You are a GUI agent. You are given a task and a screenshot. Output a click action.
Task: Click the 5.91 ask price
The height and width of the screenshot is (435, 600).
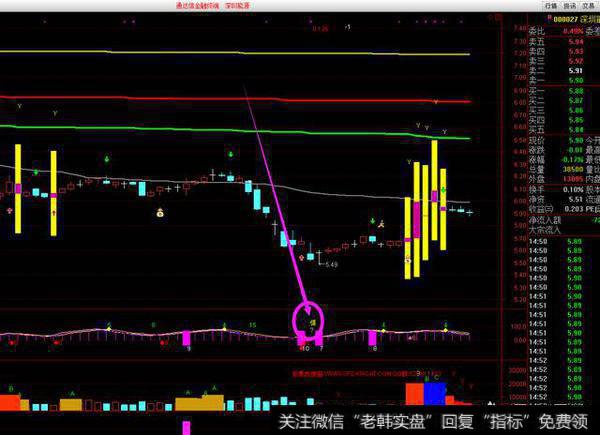tap(576, 71)
